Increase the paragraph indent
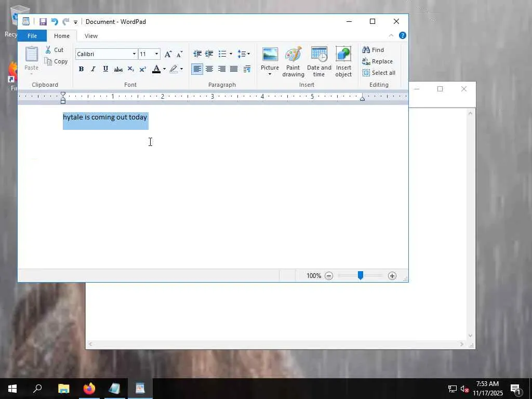 click(209, 54)
